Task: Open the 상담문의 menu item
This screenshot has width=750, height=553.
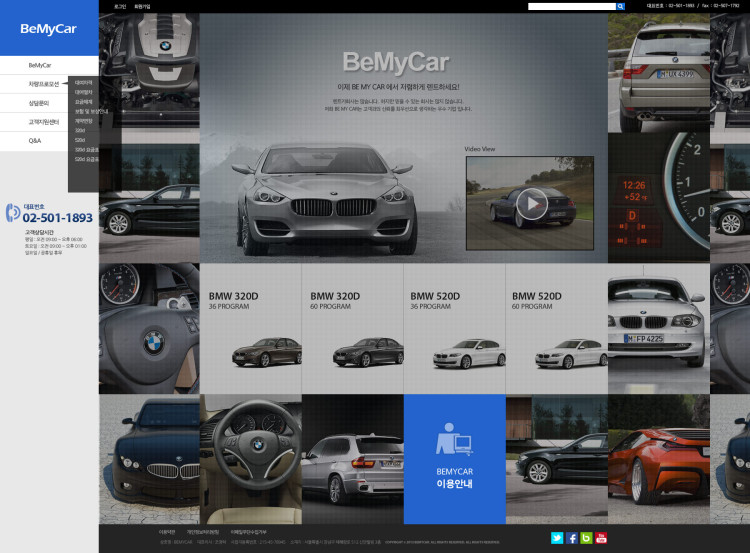Action: (x=39, y=103)
